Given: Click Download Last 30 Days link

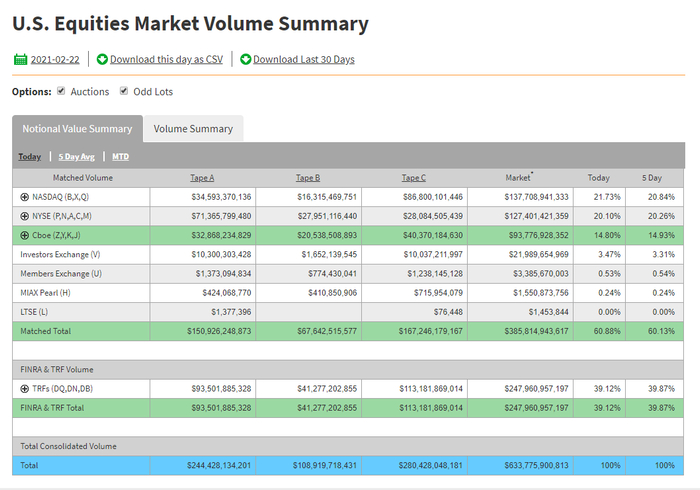Looking at the screenshot, I should point(303,60).
